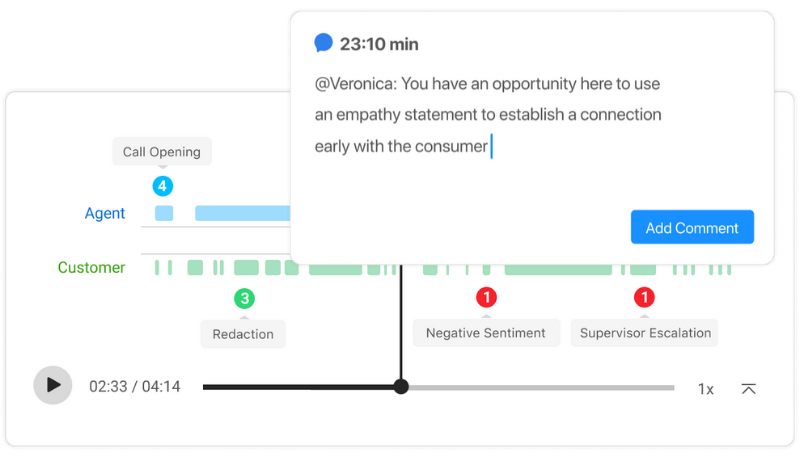Collapse the player with the up-arrow icon
This screenshot has height=462, width=800.
click(x=748, y=389)
